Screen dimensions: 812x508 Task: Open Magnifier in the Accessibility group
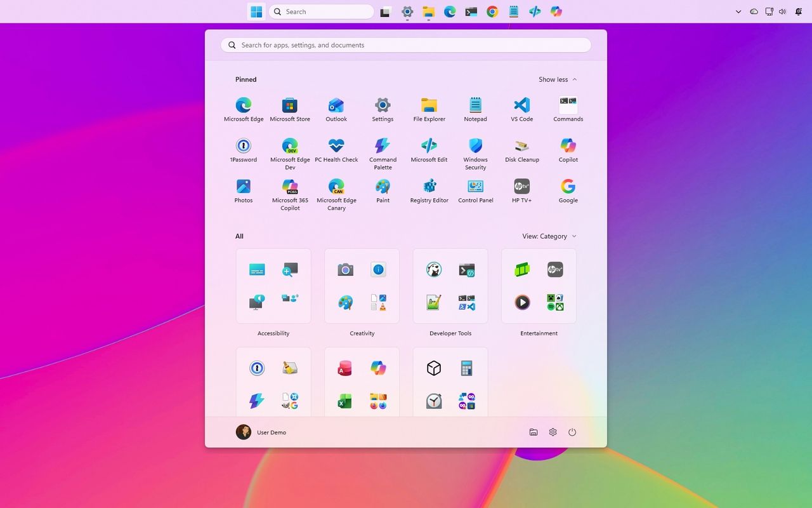[x=290, y=270]
